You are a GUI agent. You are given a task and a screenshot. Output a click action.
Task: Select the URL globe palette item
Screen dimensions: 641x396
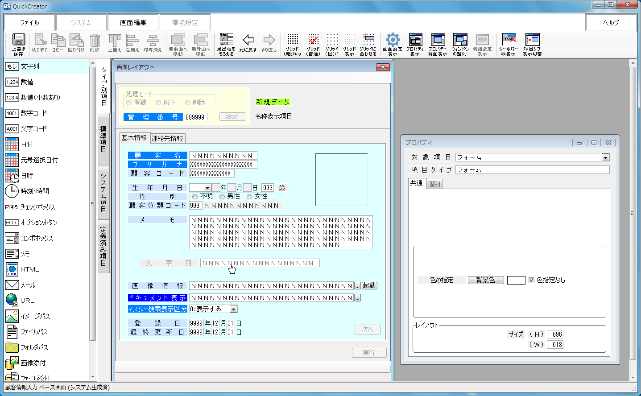(x=20, y=300)
